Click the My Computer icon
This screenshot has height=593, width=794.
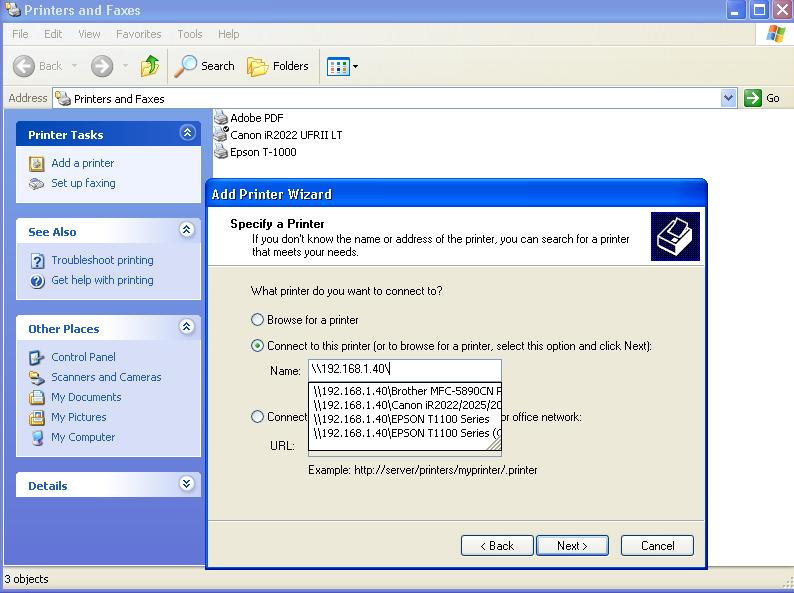(x=36, y=438)
